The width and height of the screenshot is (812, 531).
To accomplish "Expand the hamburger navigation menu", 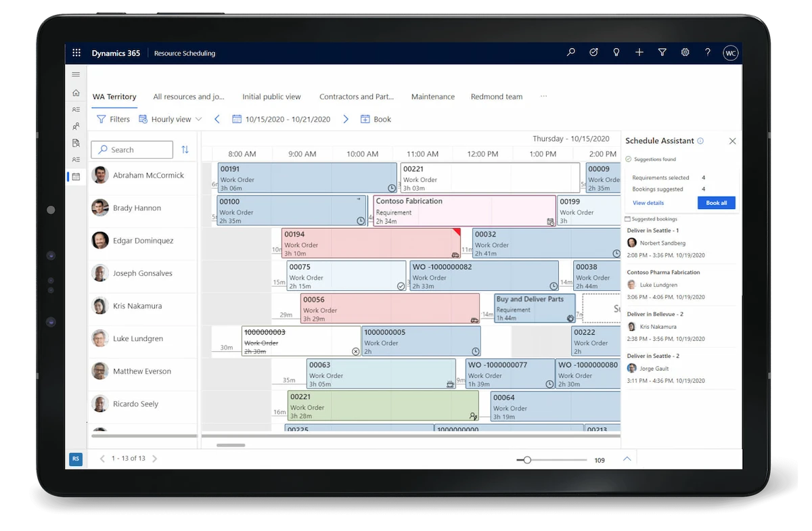I will 76,74.
